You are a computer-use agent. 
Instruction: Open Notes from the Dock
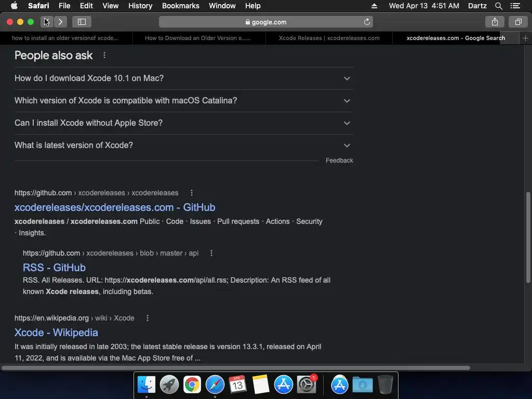pyautogui.click(x=261, y=385)
